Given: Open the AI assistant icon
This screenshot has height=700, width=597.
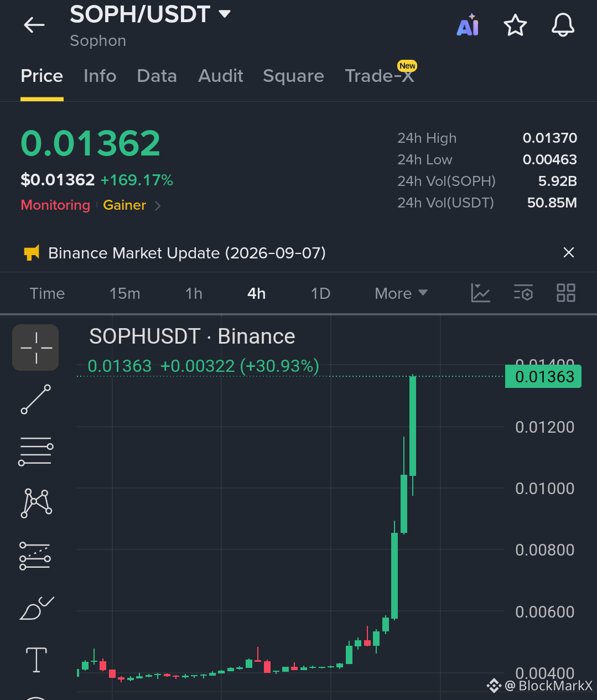Looking at the screenshot, I should [468, 25].
